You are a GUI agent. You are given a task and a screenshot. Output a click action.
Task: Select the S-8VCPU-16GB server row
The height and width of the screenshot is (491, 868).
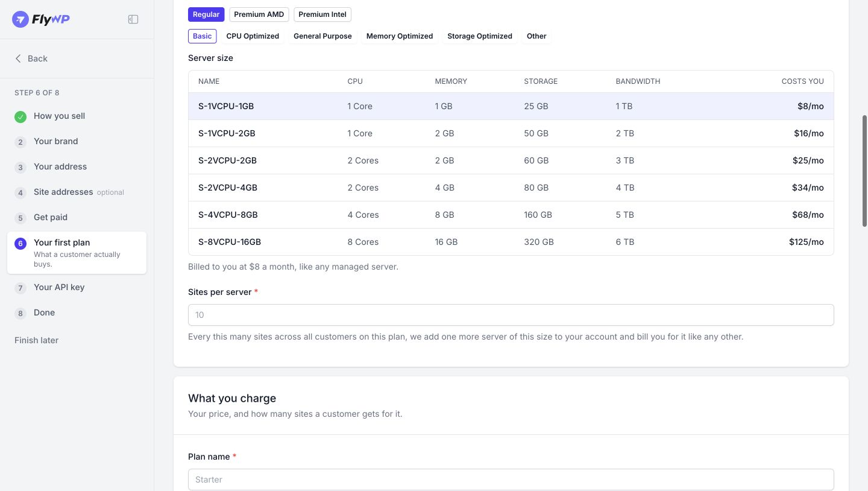tap(511, 242)
